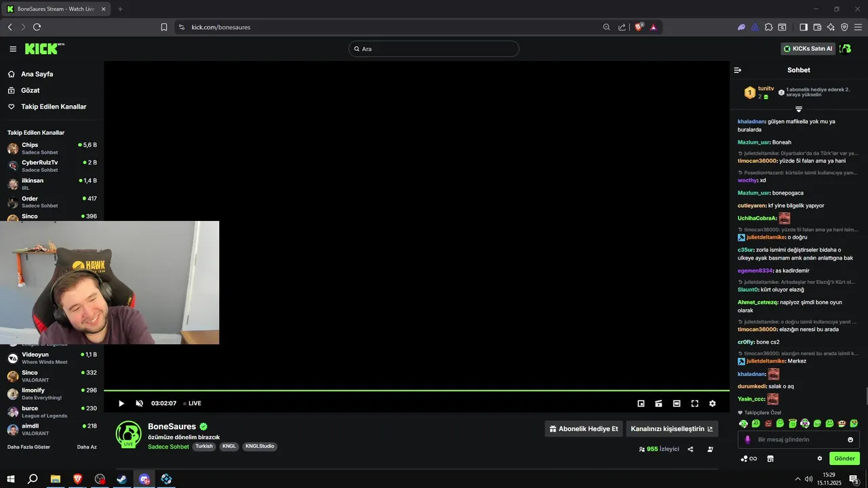Click the player progress bar
Screen dimensions: 868x488
pos(416,390)
